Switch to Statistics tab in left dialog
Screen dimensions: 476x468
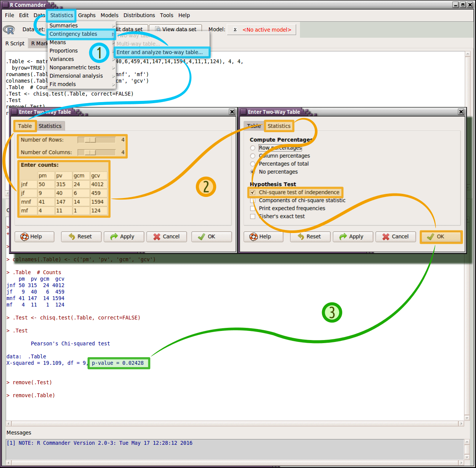tap(50, 126)
